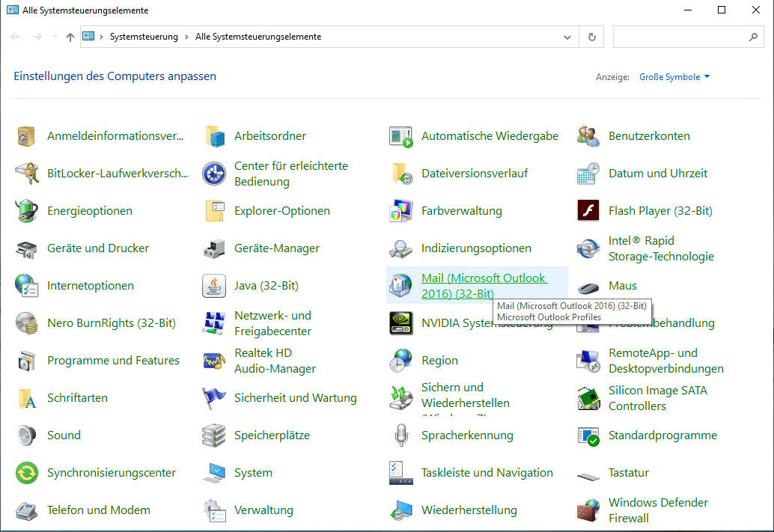Click the Explorer-Optionen icon
Viewport: 774px width, 532px height.
click(214, 211)
